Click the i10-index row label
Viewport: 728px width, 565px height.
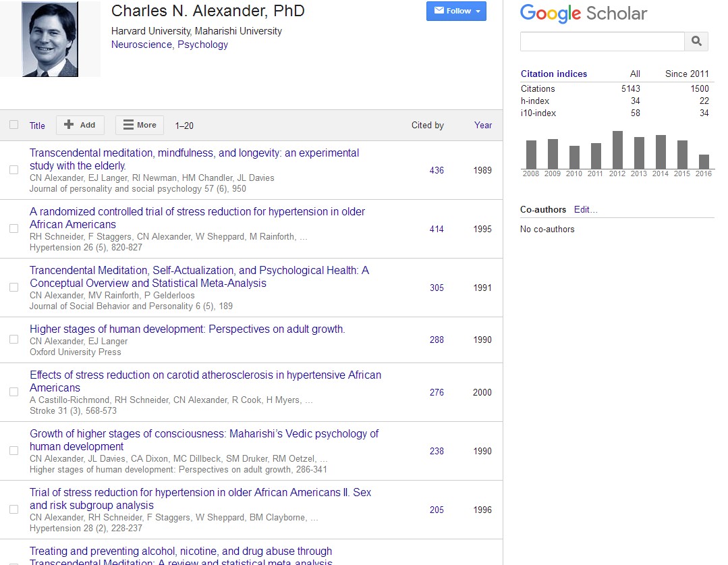(538, 113)
